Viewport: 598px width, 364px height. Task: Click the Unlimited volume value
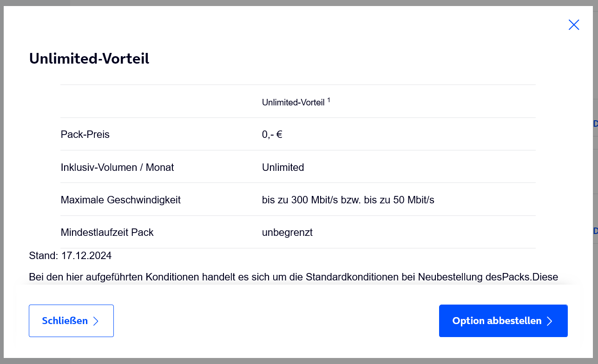click(x=283, y=167)
